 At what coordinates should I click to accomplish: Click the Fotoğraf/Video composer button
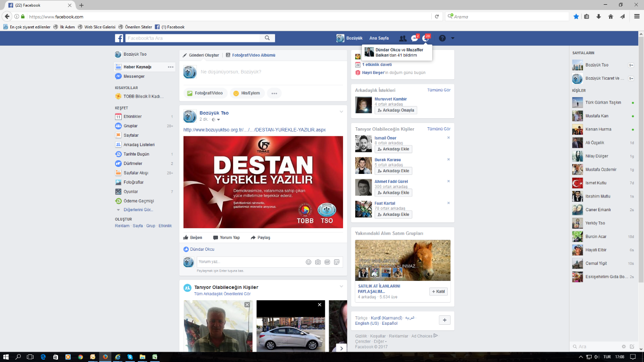[205, 93]
